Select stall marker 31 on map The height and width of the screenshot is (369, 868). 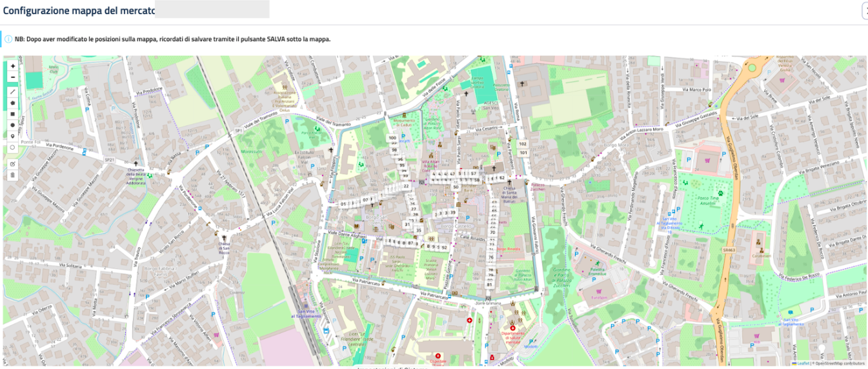pyautogui.click(x=407, y=224)
